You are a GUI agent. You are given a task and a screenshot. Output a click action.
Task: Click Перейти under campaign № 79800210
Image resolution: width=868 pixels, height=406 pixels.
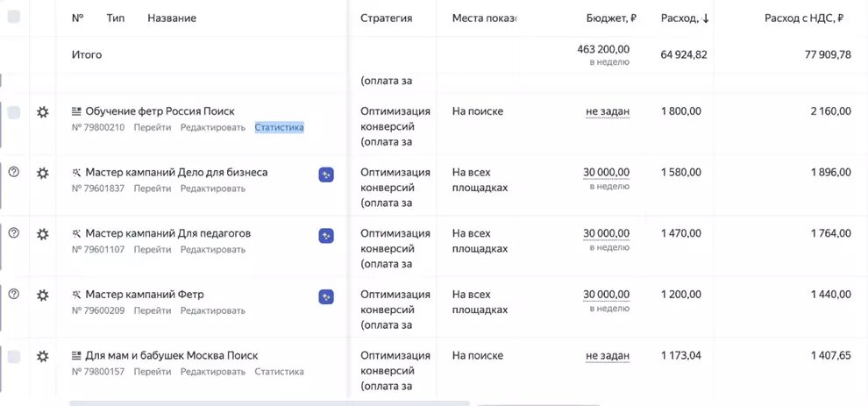pos(153,127)
